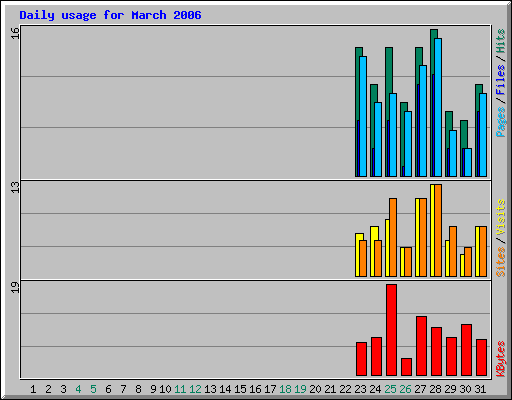Image resolution: width=512 pixels, height=400 pixels.
Task: Click day label "28" on the x-axis
Action: 435,389
